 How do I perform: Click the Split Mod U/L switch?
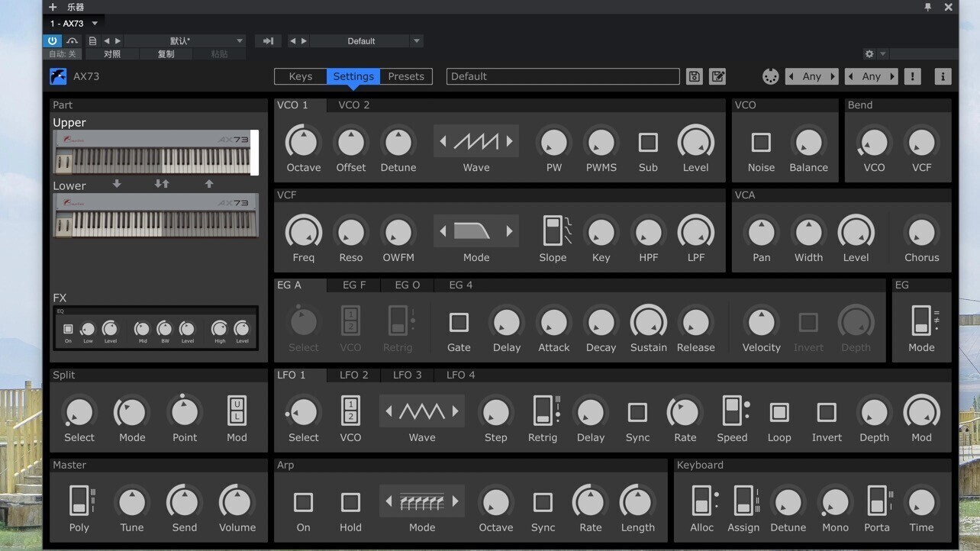tap(237, 411)
